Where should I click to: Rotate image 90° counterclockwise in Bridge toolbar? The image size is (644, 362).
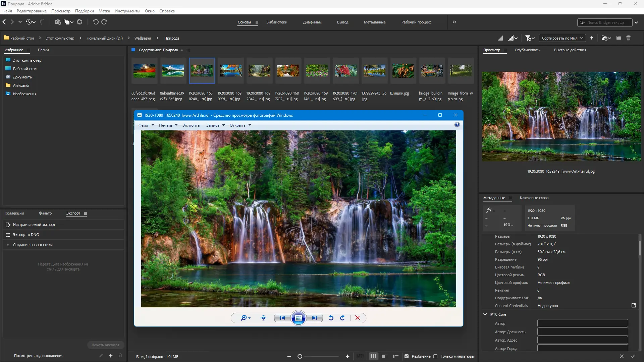(96, 22)
